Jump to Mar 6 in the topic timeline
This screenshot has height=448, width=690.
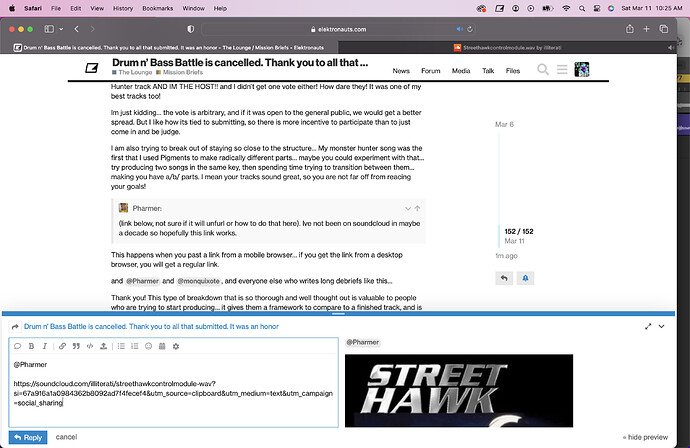click(x=504, y=125)
